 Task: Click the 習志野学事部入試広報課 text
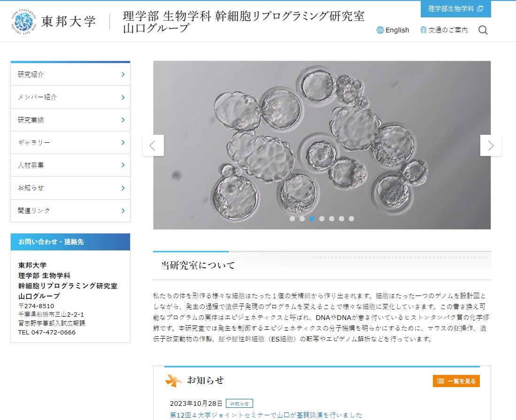[52, 323]
